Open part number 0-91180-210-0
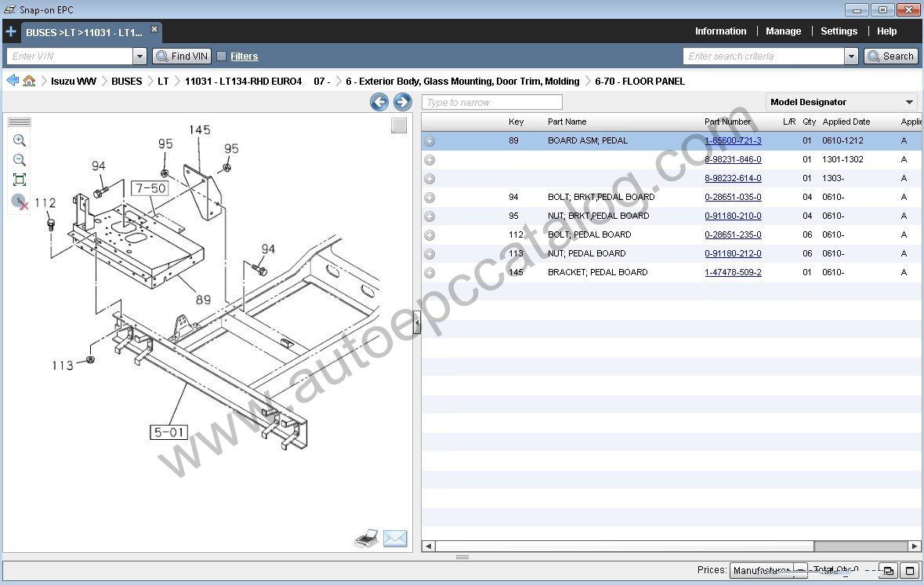 (733, 216)
